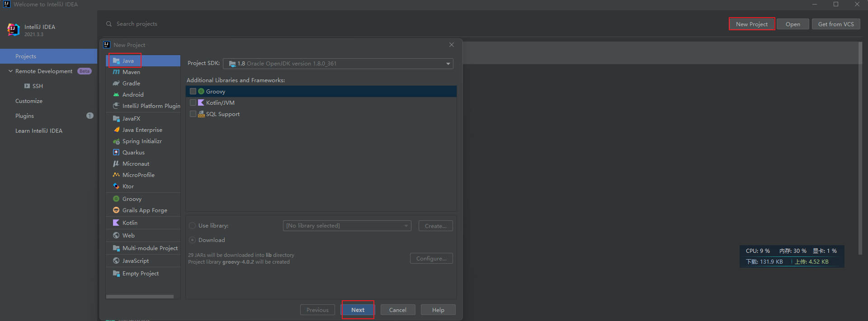The width and height of the screenshot is (868, 321).
Task: Click the CPU usage readout in the monitor widget
Action: pos(758,251)
